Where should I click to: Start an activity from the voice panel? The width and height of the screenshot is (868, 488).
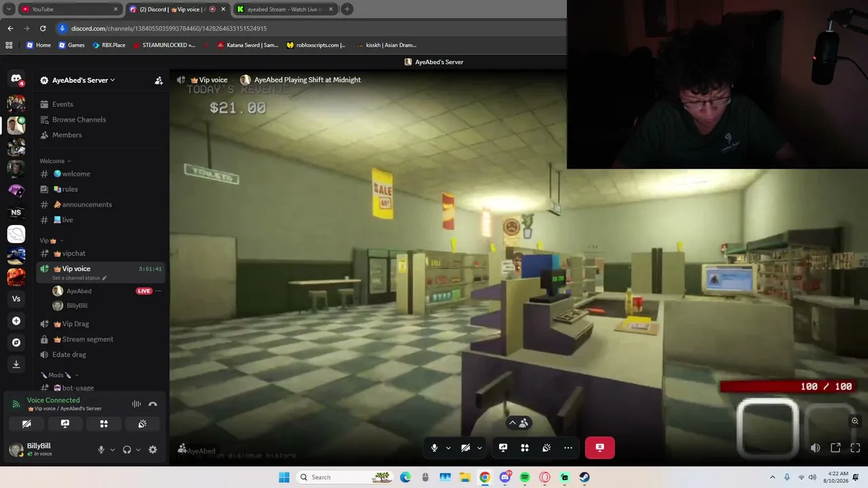click(x=104, y=424)
